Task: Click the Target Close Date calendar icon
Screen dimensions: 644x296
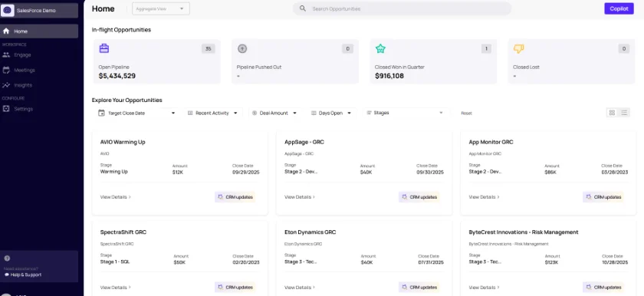Action: click(x=101, y=113)
